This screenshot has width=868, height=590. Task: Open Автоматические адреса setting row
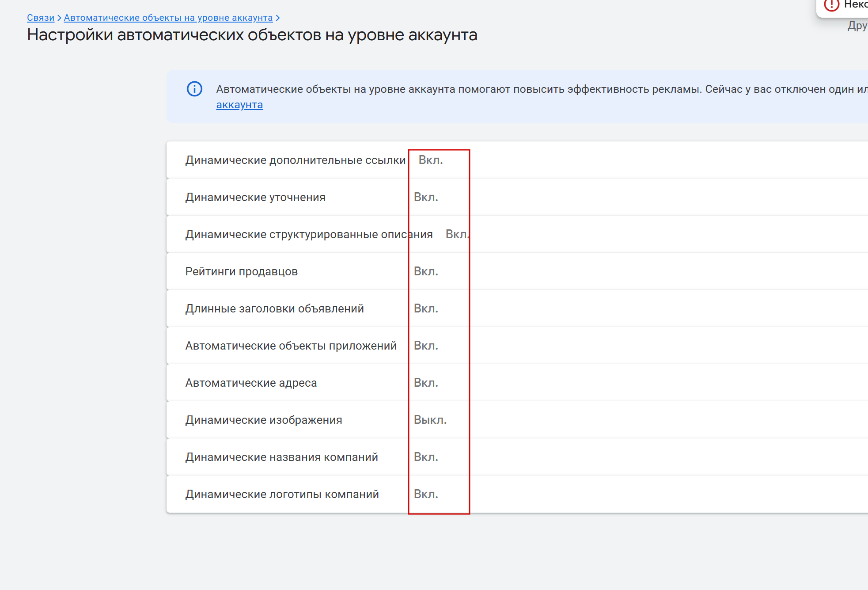251,383
